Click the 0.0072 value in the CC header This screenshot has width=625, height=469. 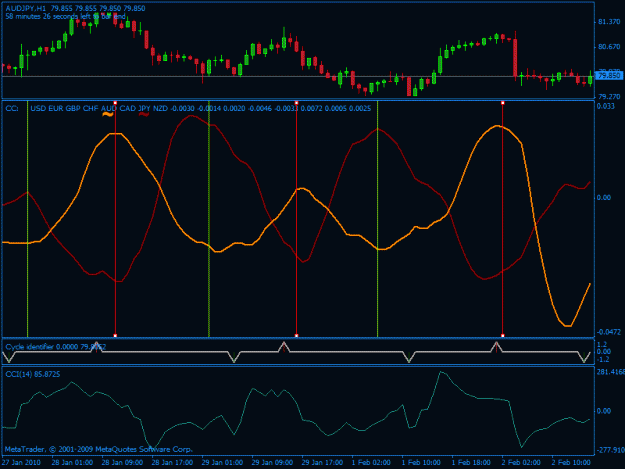pyautogui.click(x=311, y=108)
